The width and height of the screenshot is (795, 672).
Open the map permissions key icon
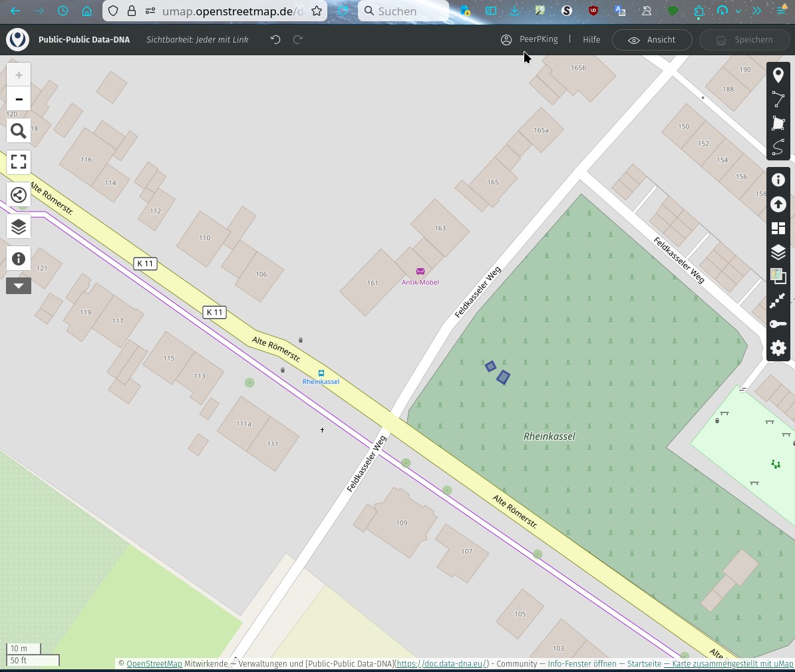778,324
